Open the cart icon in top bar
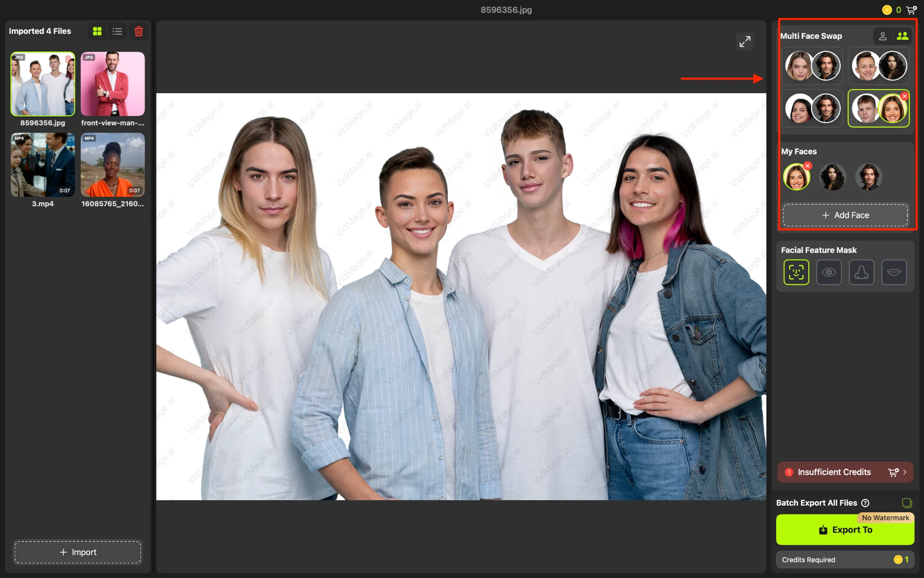924x578 pixels. point(911,9)
